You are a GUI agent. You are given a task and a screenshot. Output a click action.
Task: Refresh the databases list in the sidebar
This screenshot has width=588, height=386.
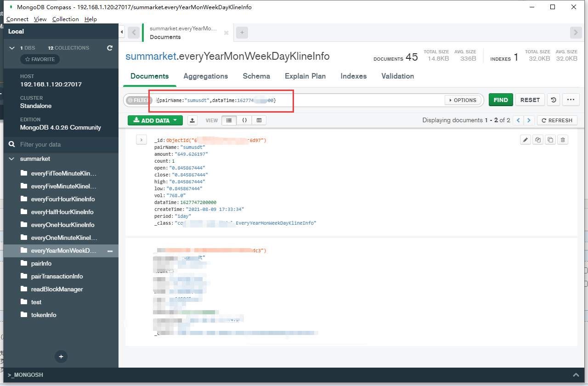coord(109,48)
